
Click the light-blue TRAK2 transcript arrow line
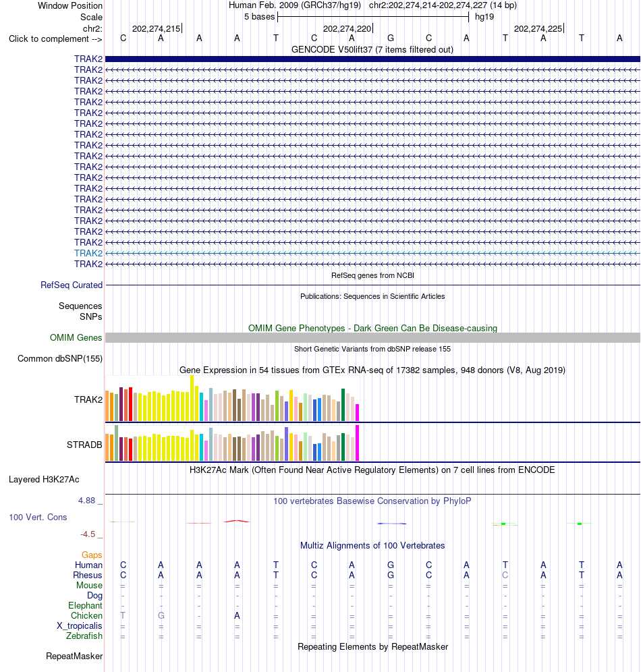click(372, 253)
